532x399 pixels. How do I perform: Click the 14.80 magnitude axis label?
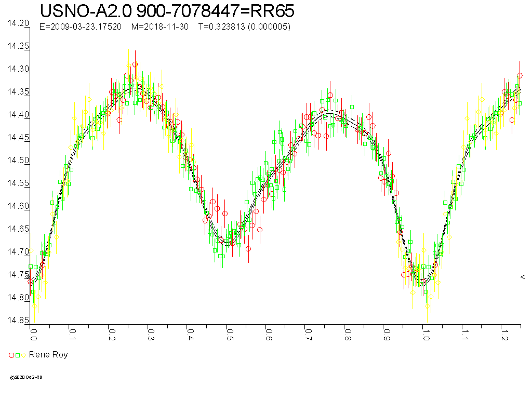19,297
